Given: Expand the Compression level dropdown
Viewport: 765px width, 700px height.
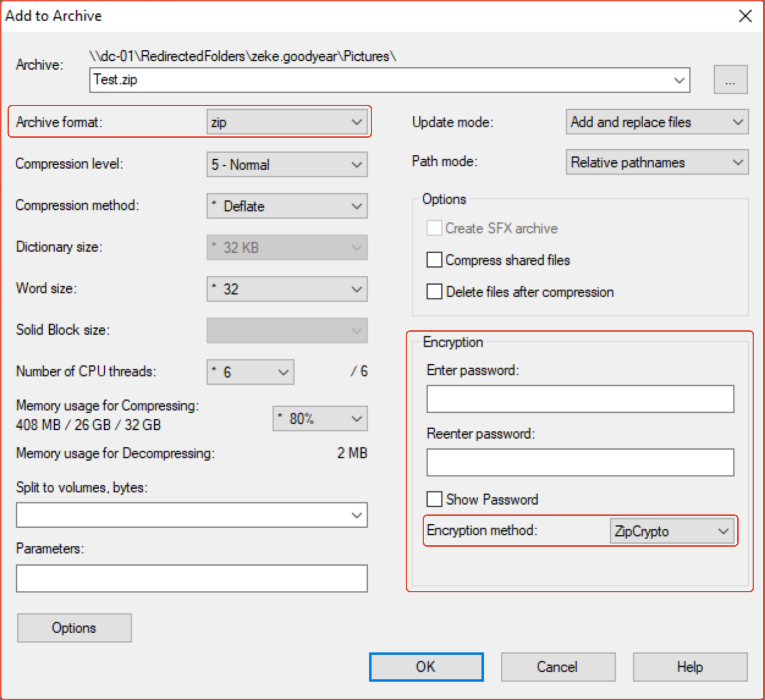Looking at the screenshot, I should point(287,165).
